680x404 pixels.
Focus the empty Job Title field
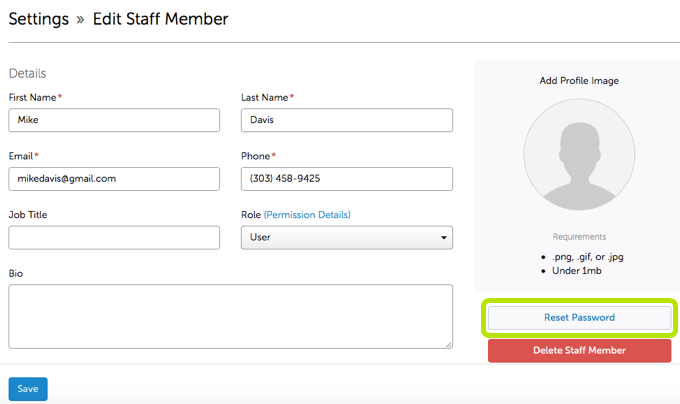114,238
